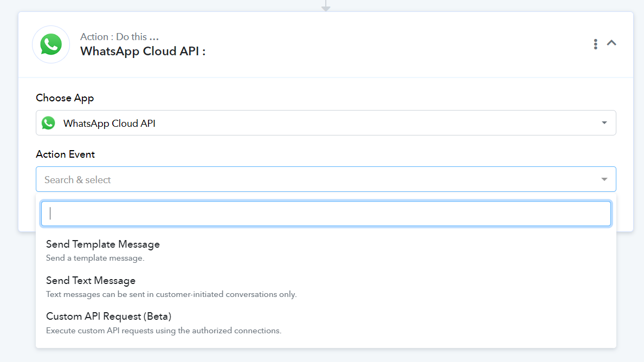Open the three-dot options menu
This screenshot has height=362, width=644.
tap(595, 44)
